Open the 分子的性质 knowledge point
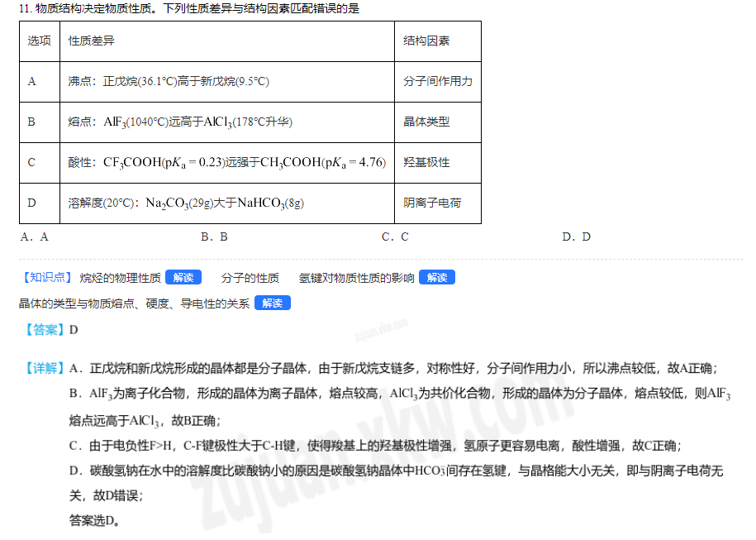Screen dimensions: 756x540 coord(250,278)
